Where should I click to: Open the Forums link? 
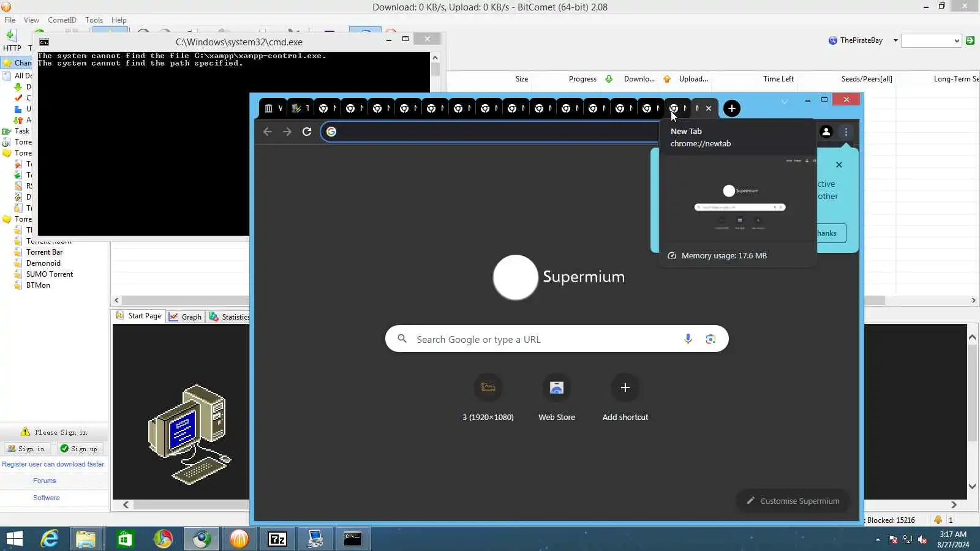(44, 481)
